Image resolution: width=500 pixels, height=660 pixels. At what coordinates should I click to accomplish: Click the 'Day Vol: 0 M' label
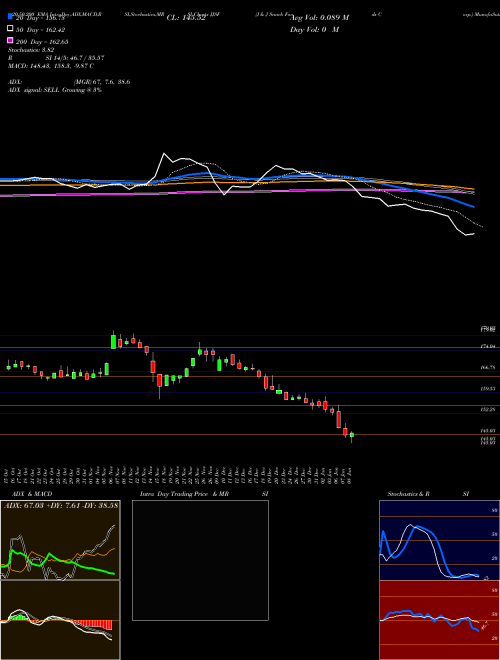tap(314, 30)
